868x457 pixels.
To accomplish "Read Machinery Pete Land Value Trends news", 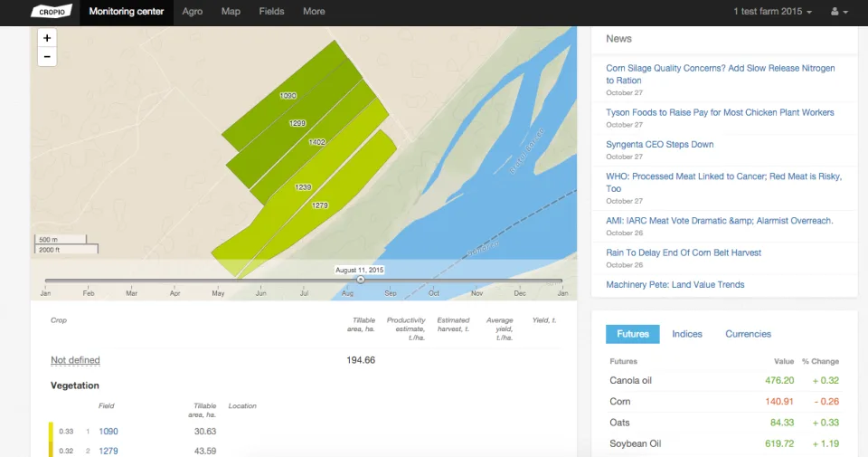I will tap(675, 285).
